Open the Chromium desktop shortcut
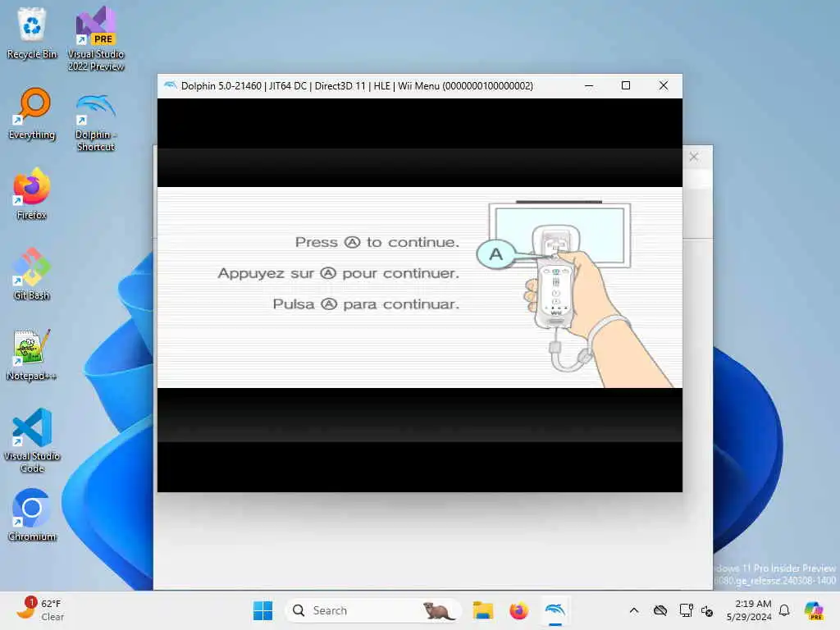Image resolution: width=840 pixels, height=630 pixels. 32,515
